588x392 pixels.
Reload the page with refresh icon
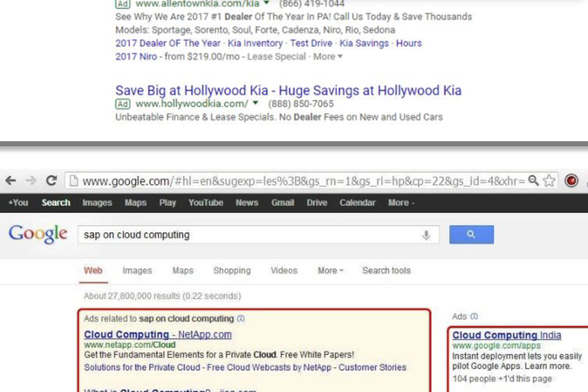coord(51,180)
